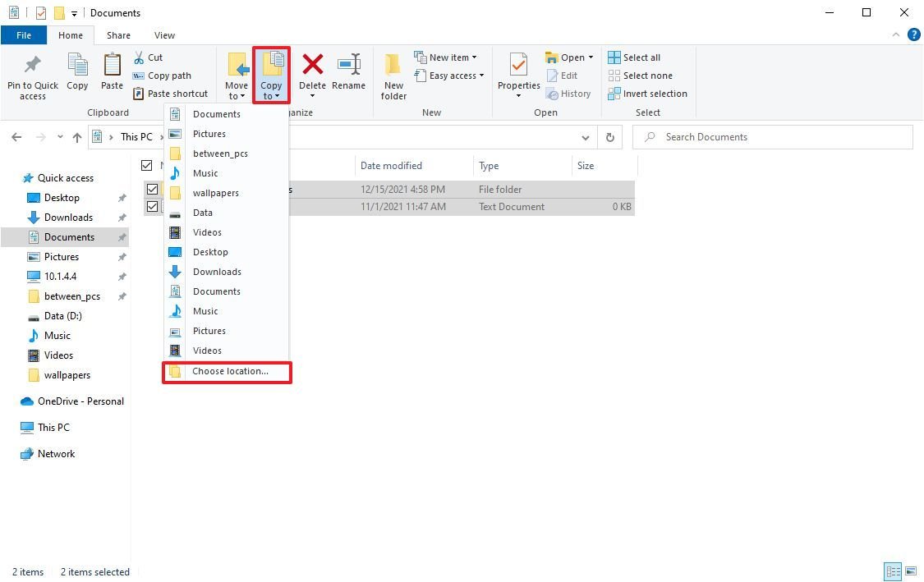Switch to Large icons view icon
924x582 pixels.
(x=911, y=571)
